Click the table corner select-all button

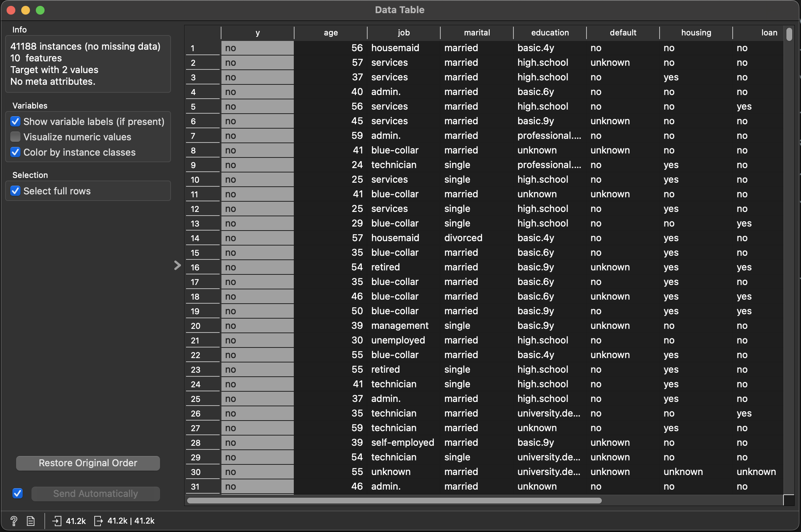[x=202, y=33]
